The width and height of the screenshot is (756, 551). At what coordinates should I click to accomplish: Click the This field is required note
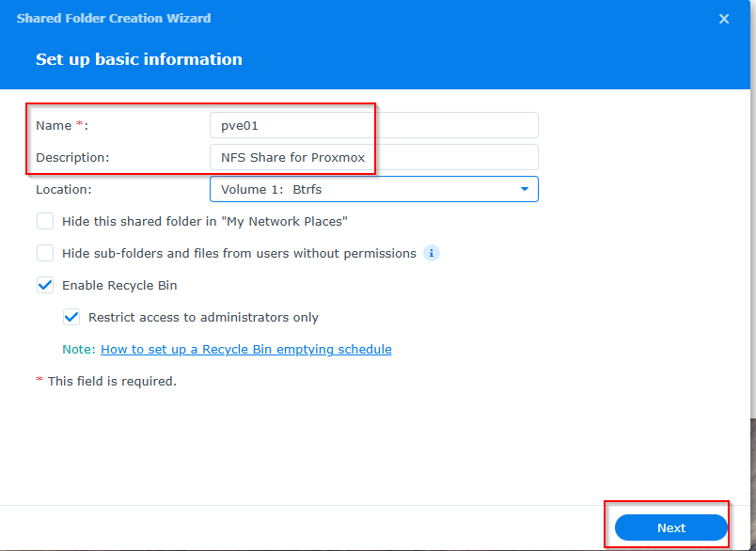coord(111,381)
